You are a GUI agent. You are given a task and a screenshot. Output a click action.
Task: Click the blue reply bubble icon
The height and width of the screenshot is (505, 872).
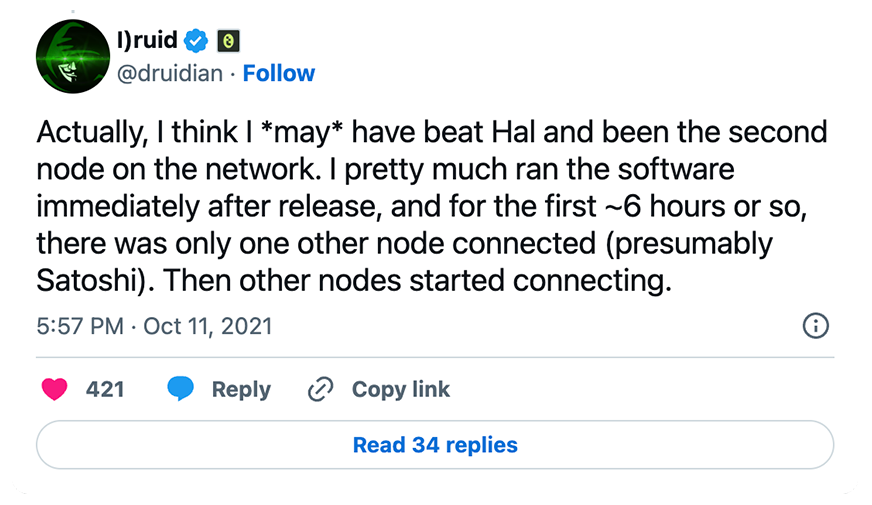point(180,389)
